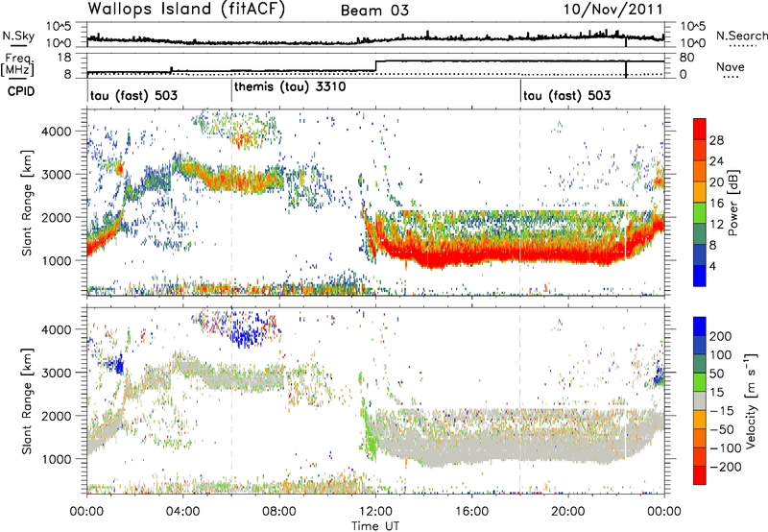
Task: Click the date '10/Nov/2011'
Action: point(612,10)
